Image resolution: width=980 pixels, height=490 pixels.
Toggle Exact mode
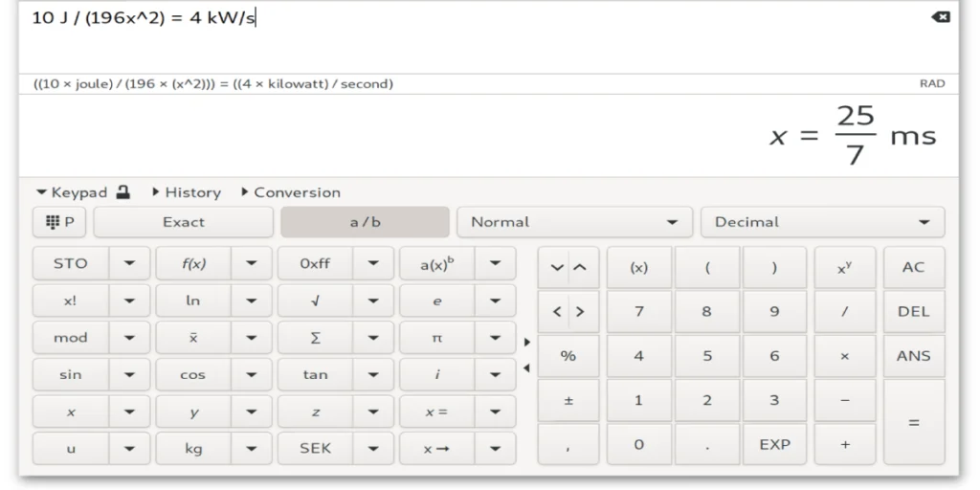pyautogui.click(x=183, y=222)
